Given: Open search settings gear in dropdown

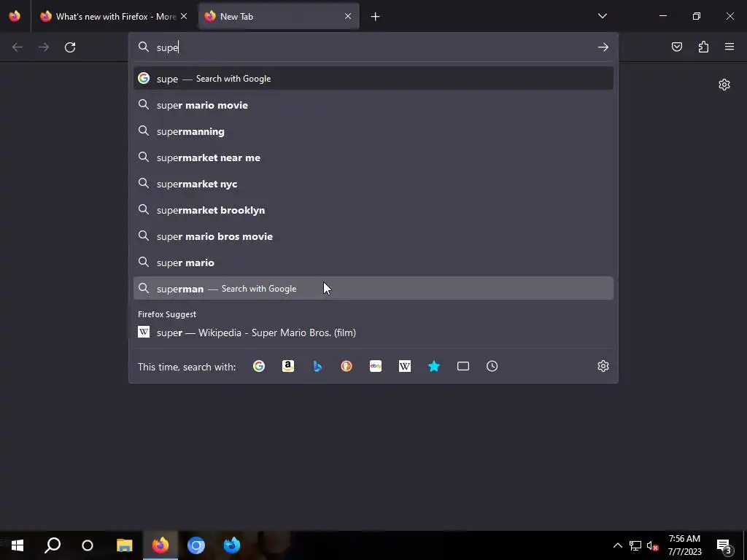Looking at the screenshot, I should [603, 366].
